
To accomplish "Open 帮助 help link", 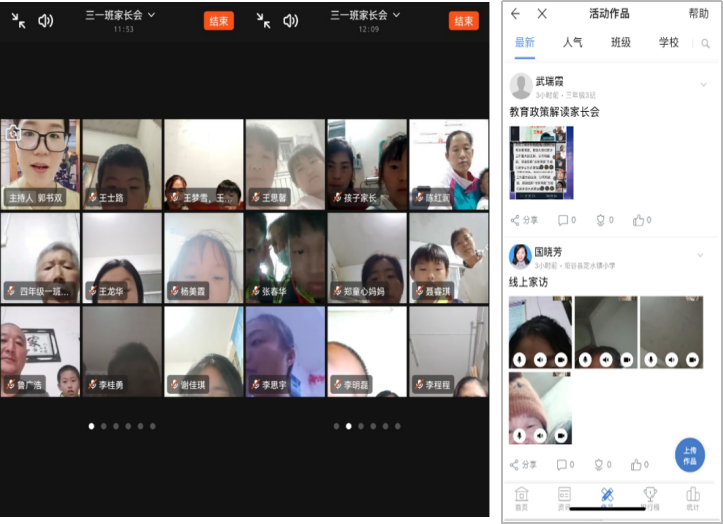I will click(698, 14).
